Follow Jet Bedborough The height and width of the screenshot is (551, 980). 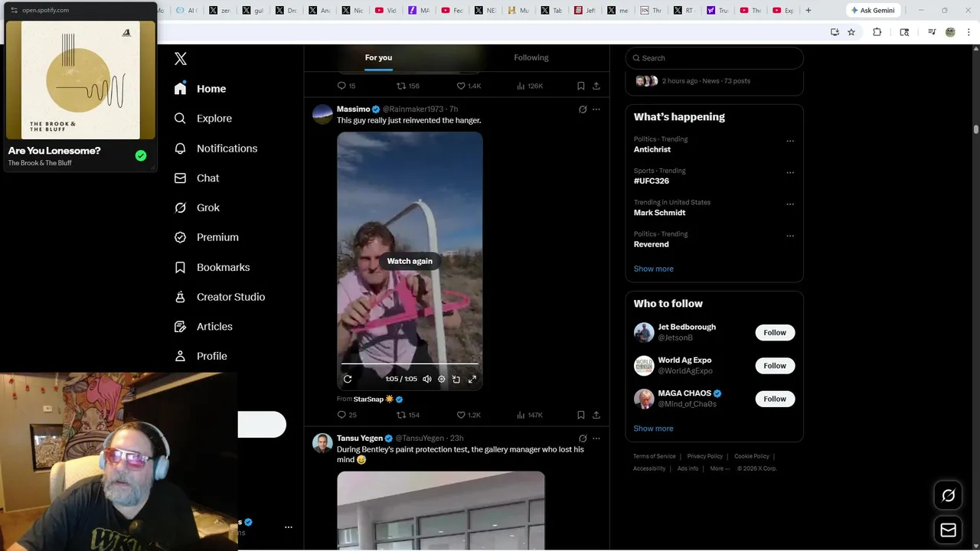pyautogui.click(x=775, y=332)
